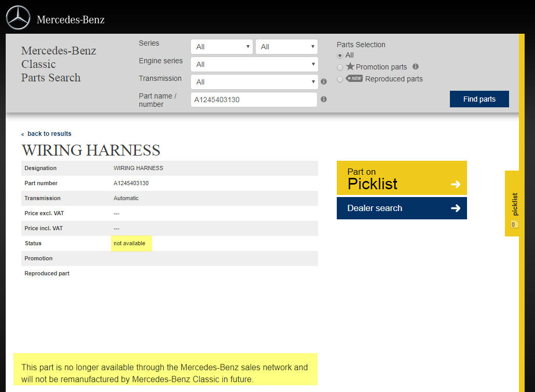
Task: Open the picklist side tab
Action: click(513, 203)
